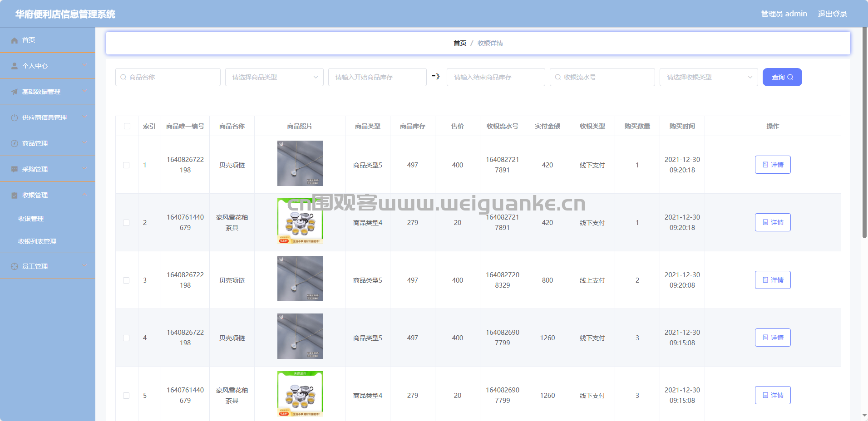The height and width of the screenshot is (421, 868).
Task: Click the 查询 search button
Action: (782, 77)
